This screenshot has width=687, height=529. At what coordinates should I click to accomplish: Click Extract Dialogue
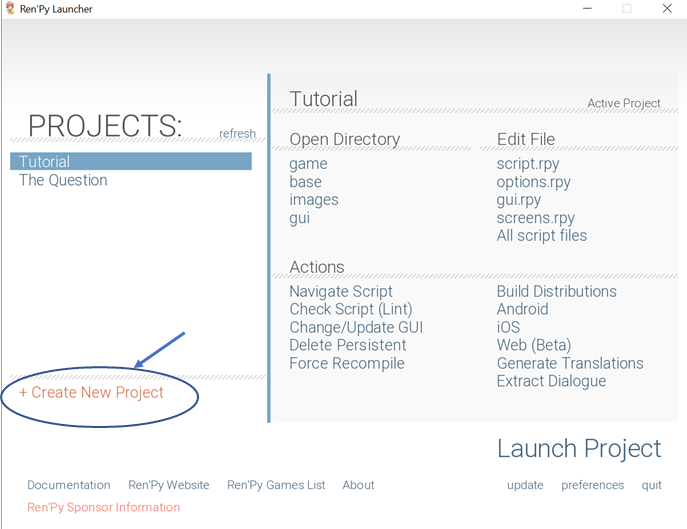tap(551, 381)
